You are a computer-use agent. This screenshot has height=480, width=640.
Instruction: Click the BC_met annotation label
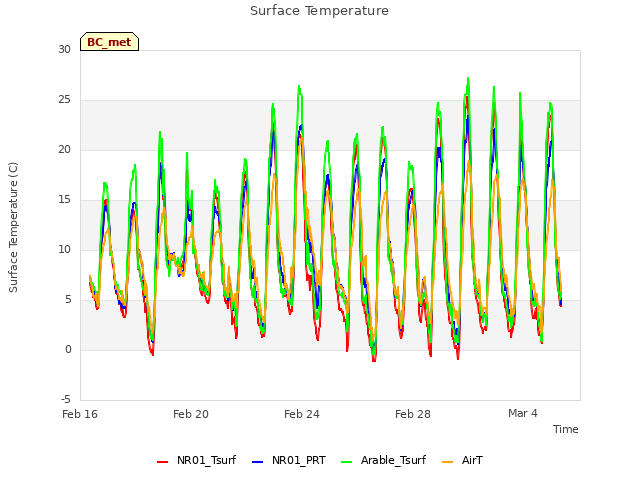click(109, 42)
